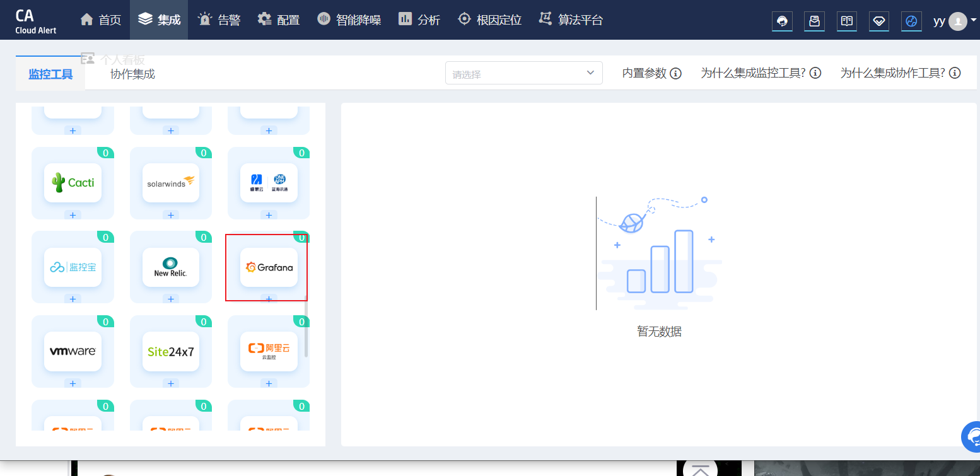Add a new 监控宝 integration with plus

(x=73, y=299)
